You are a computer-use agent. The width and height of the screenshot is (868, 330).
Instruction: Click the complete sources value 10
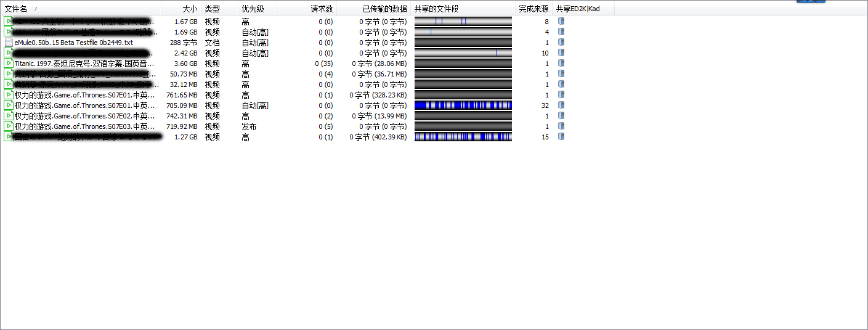[545, 53]
